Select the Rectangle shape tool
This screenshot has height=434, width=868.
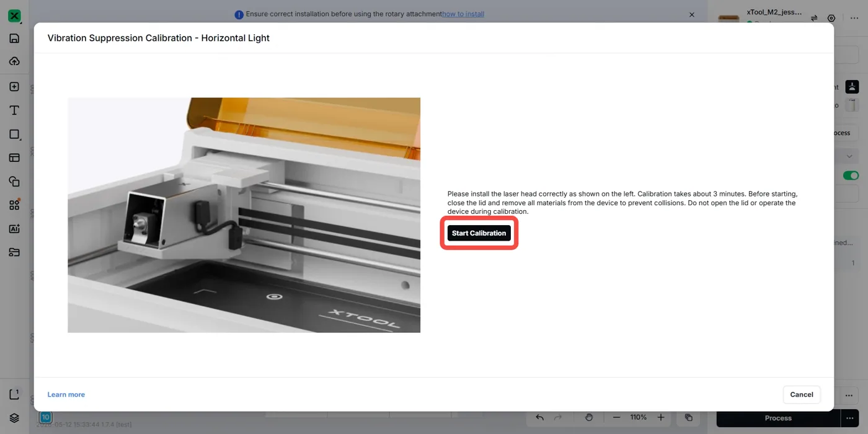[14, 134]
